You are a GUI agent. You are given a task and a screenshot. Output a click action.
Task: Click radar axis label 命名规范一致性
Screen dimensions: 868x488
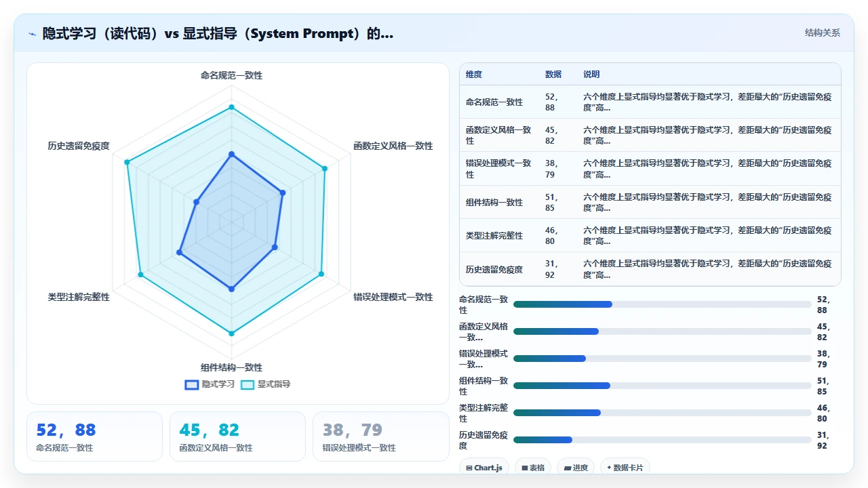pos(231,75)
